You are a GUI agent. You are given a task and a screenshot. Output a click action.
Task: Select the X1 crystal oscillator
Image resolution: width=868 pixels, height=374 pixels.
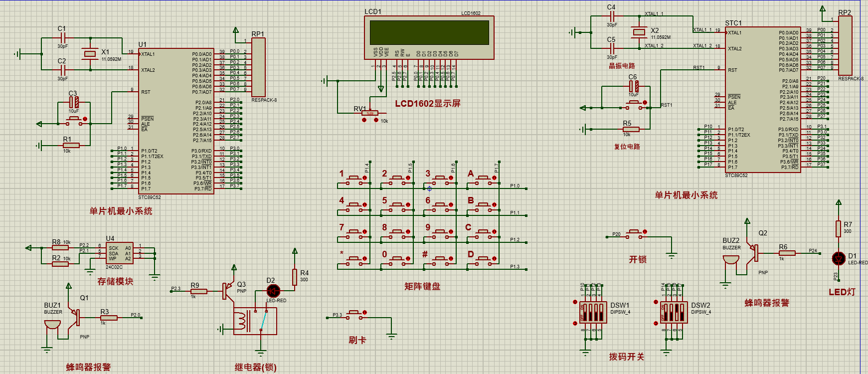coord(90,54)
